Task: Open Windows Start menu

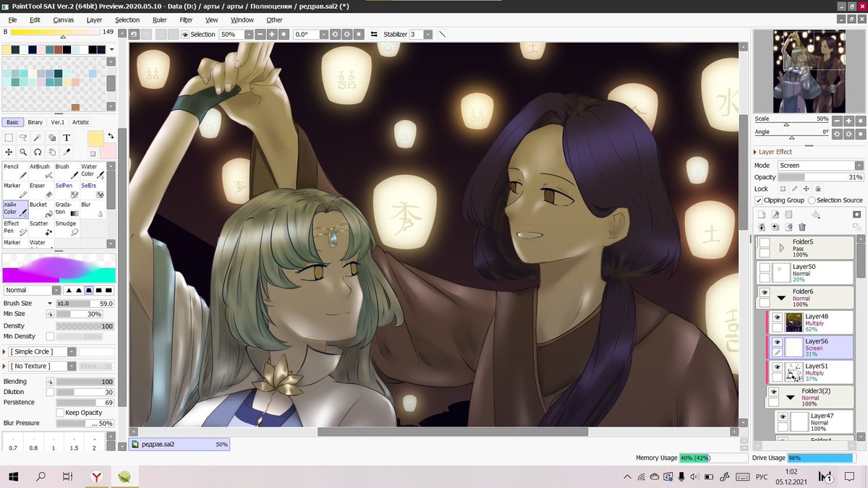Action: click(x=13, y=476)
